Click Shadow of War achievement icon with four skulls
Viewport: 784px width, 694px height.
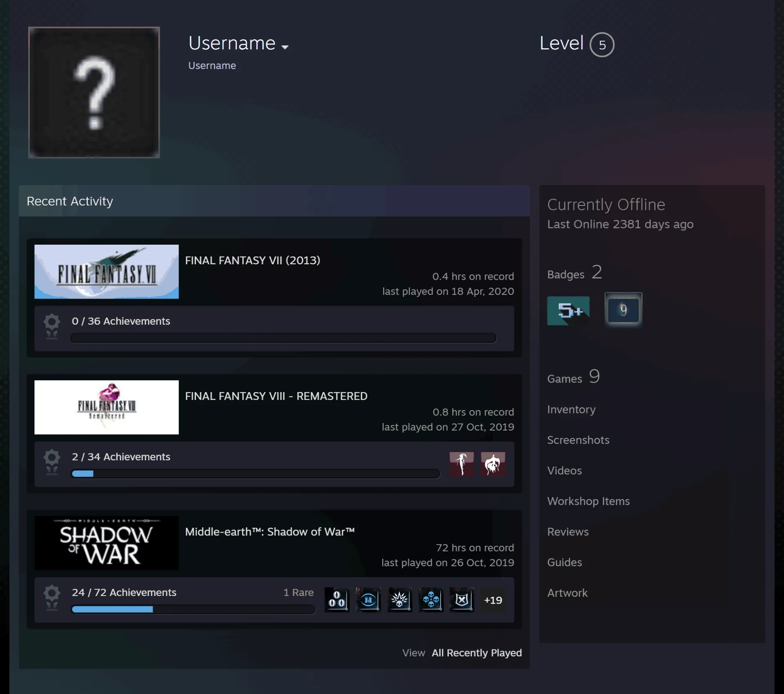pyautogui.click(x=431, y=600)
